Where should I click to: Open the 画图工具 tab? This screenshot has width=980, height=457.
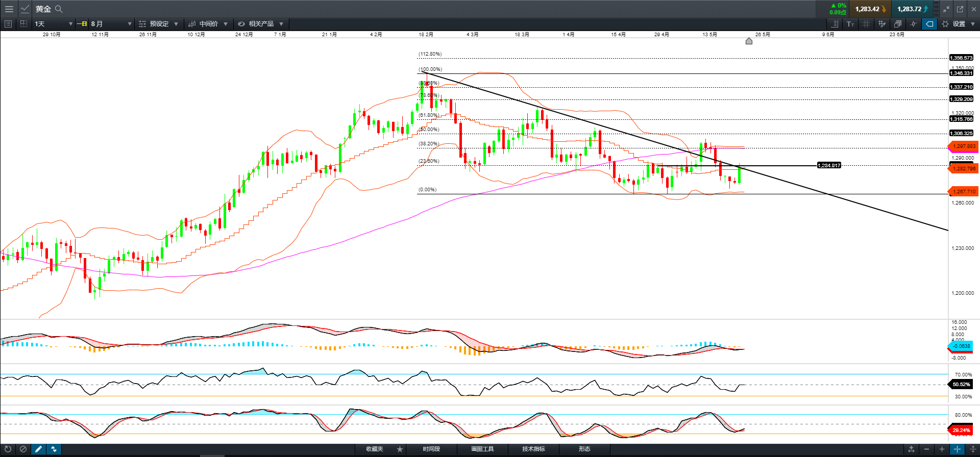point(482,449)
